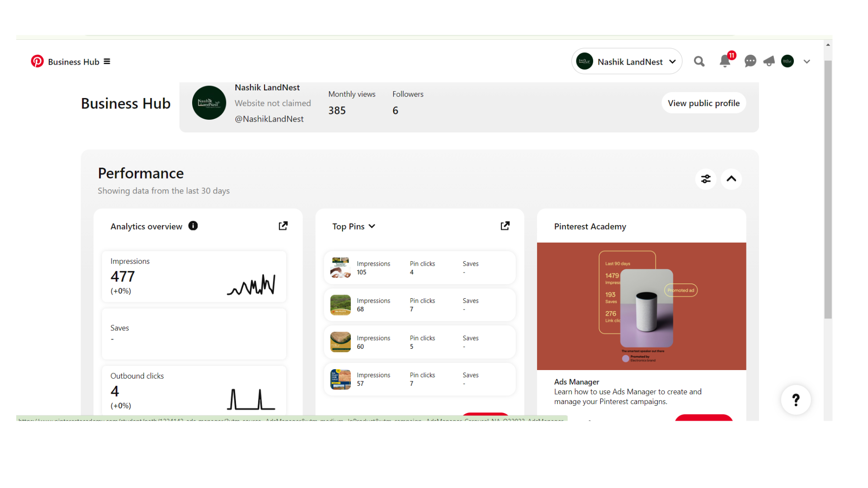Open the help question mark button
The width and height of the screenshot is (868, 488).
coord(796,400)
